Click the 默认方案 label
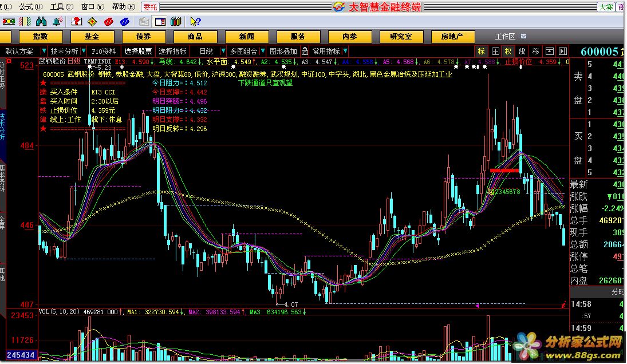 point(19,51)
